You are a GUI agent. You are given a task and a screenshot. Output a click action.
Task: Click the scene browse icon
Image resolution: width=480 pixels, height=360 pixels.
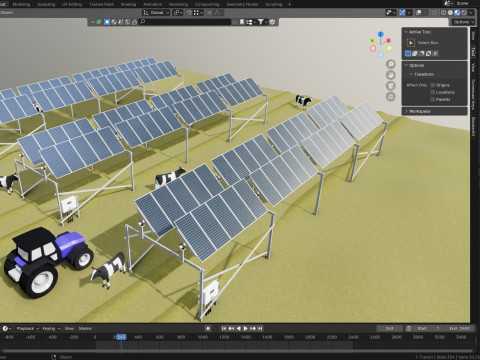pos(448,3)
